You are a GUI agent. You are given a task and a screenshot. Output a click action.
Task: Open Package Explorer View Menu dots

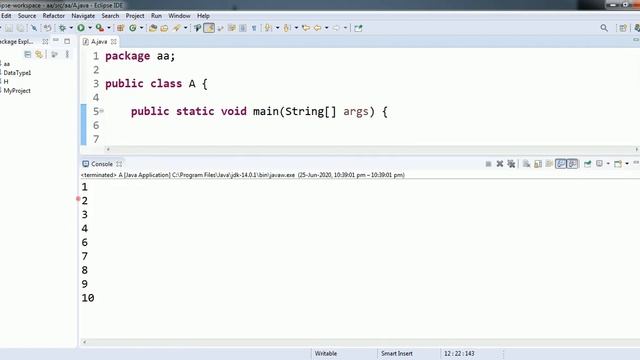click(67, 54)
